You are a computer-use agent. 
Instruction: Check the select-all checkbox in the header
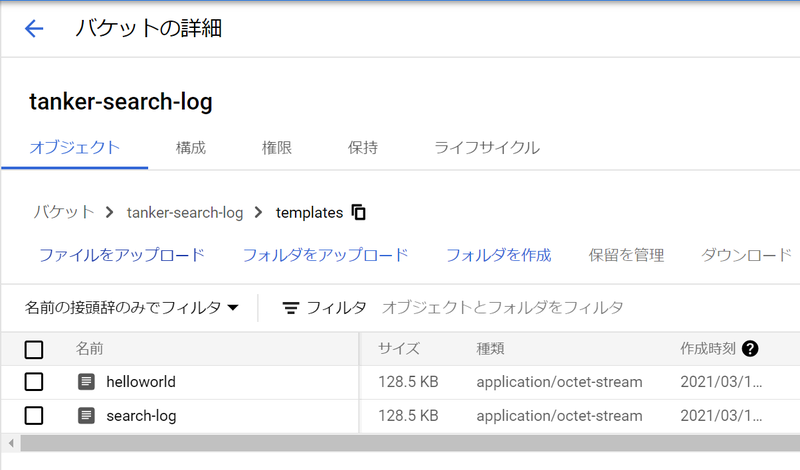pos(34,350)
